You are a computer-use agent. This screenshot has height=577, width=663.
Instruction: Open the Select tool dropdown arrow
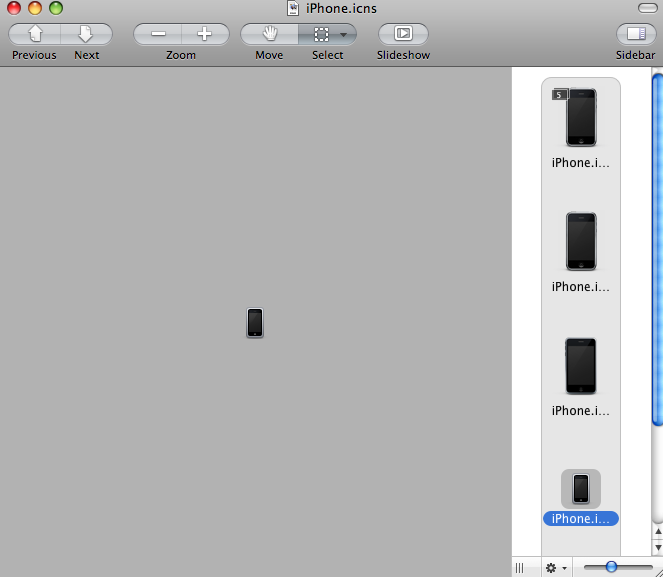click(344, 35)
